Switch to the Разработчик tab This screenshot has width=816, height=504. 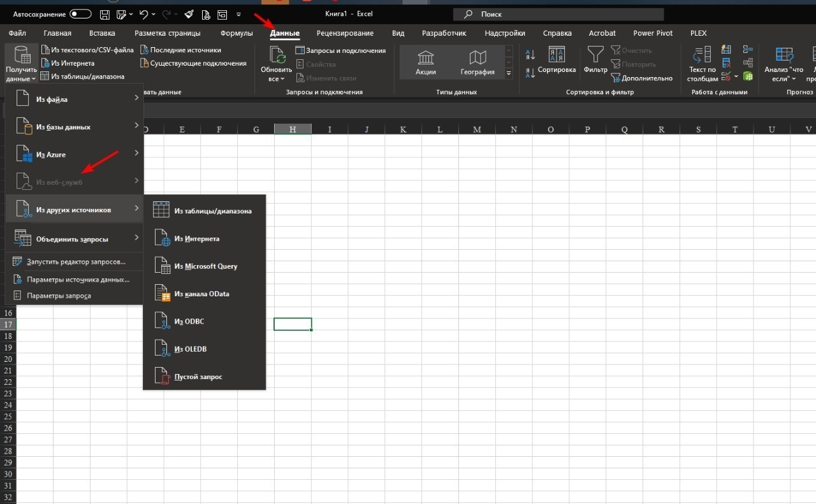point(444,33)
